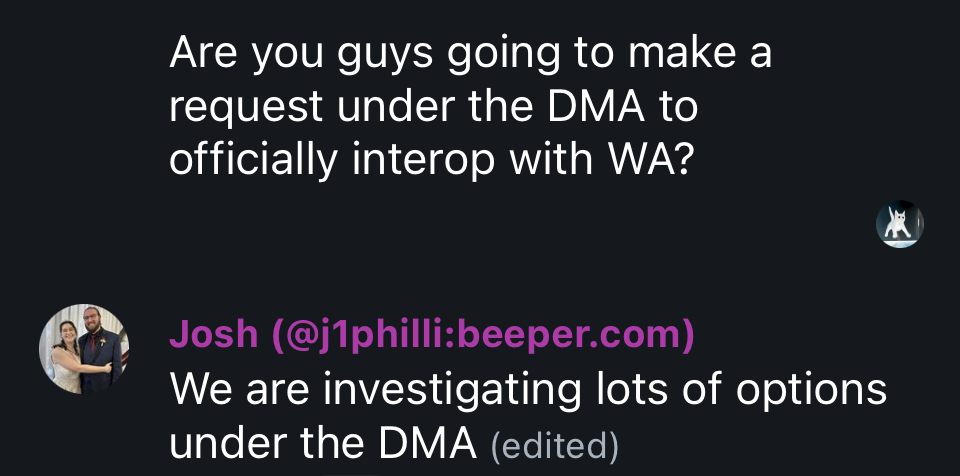Click the word 'investigating' in Josh's reply
This screenshot has height=476, width=960.
tap(451, 391)
